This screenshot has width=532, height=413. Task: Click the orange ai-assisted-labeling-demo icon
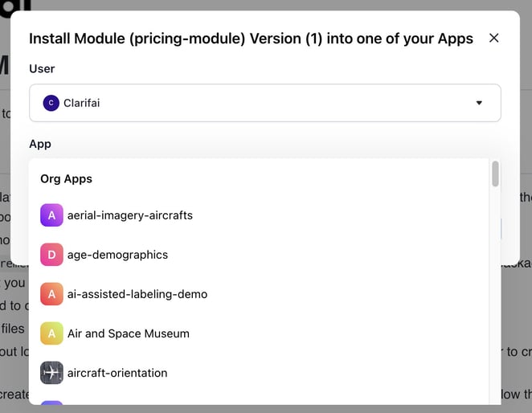coord(51,294)
